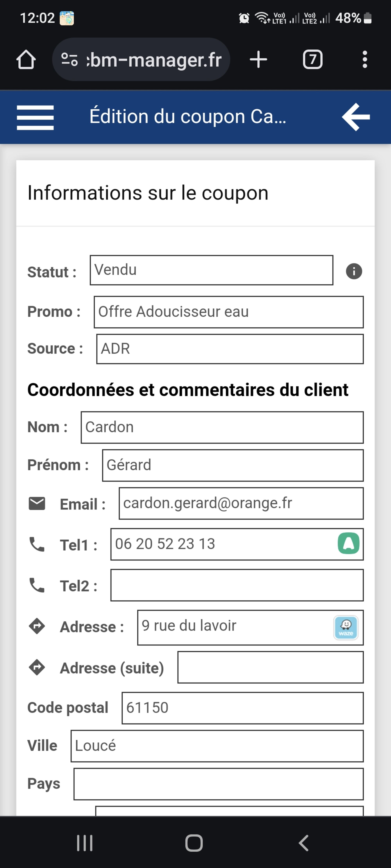Screen dimensions: 391x868
Task: Open the Source field showing ADR
Action: [x=229, y=349]
